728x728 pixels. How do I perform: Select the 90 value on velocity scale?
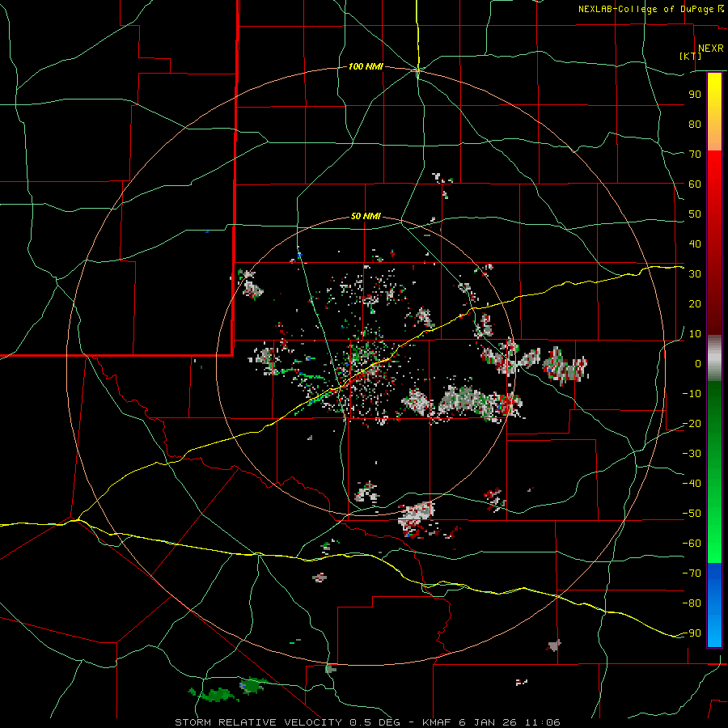pos(695,95)
